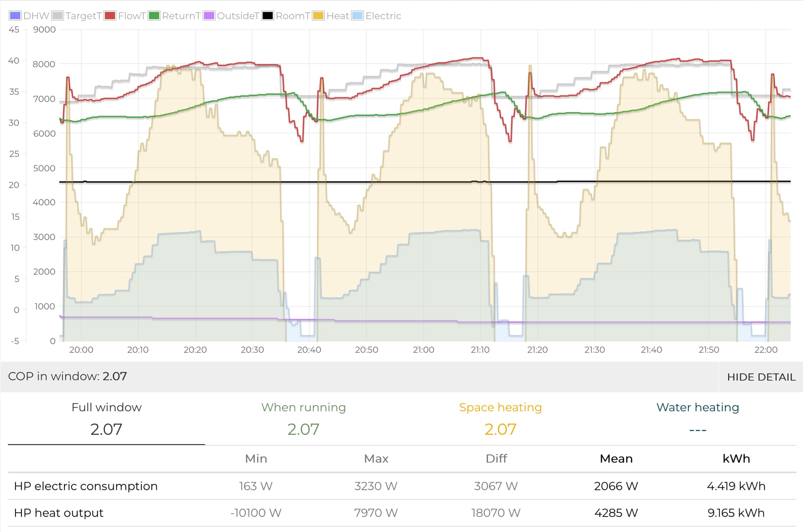Click the blue DHW legend swatch
Image resolution: width=803 pixels, height=532 pixels.
[x=15, y=16]
